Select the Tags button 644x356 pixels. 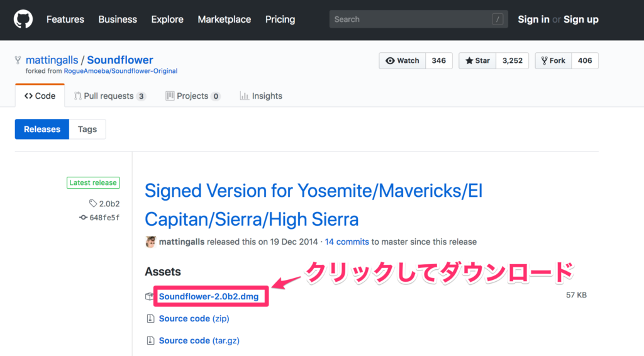[x=87, y=130]
